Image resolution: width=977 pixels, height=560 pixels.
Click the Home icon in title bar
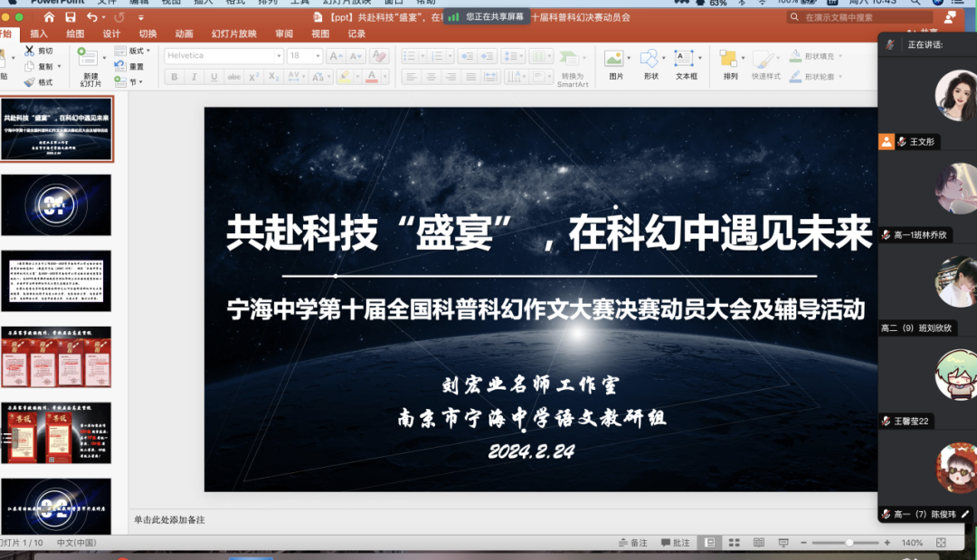(49, 17)
